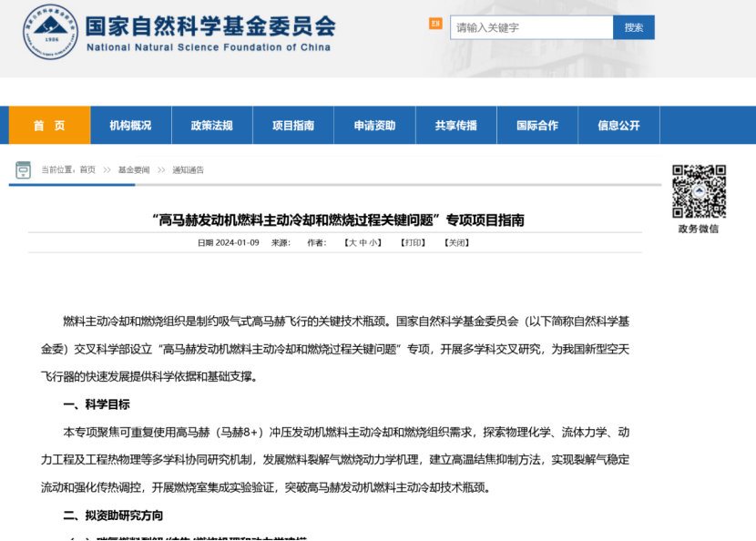Click the 通知通告 breadcrumb link
The width and height of the screenshot is (756, 541).
[188, 170]
